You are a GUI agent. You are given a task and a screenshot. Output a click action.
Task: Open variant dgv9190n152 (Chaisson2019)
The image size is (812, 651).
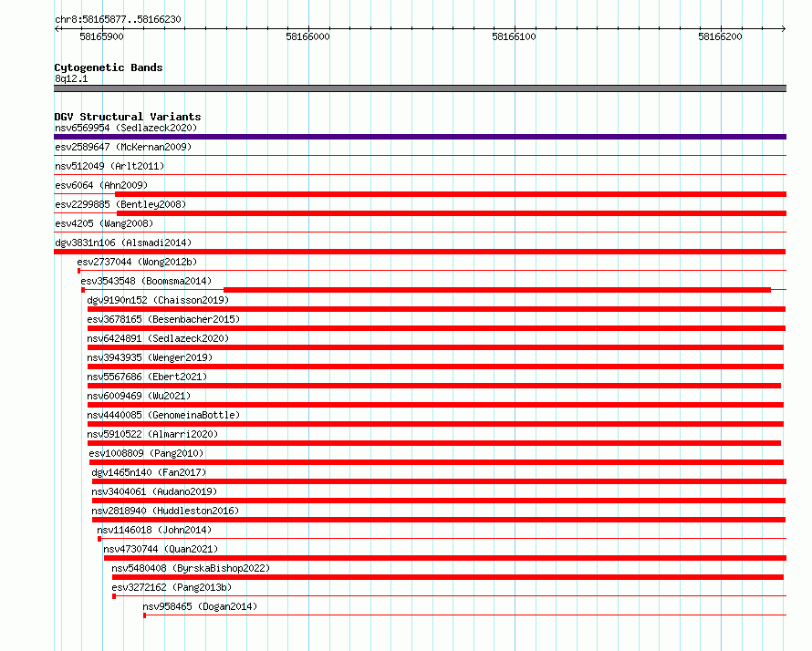158,300
